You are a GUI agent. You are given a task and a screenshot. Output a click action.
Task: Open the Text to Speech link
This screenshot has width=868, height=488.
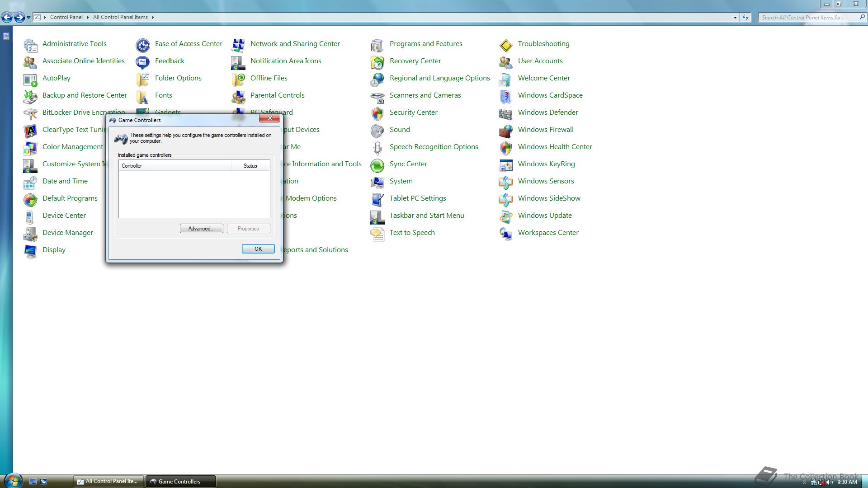point(412,233)
